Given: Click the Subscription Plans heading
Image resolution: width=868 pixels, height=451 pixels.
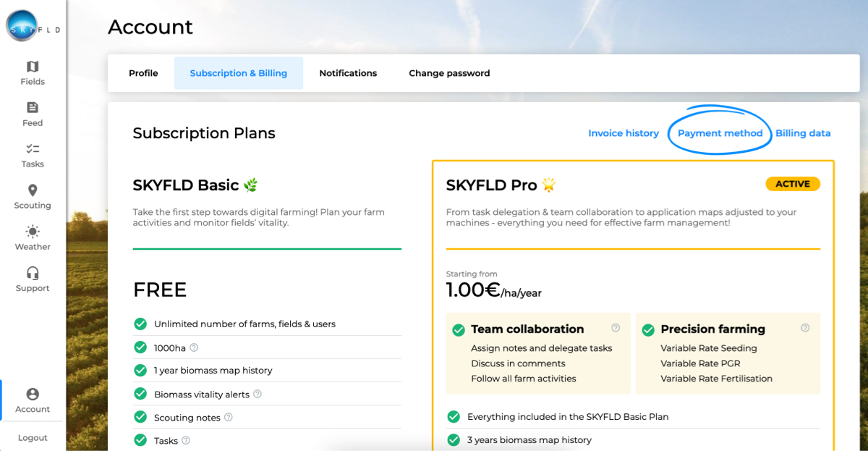Looking at the screenshot, I should 204,133.
